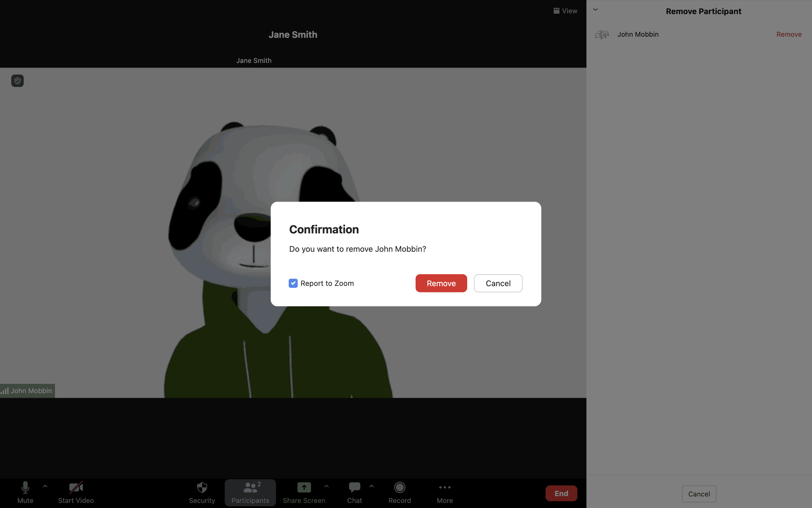This screenshot has width=812, height=508.
Task: Click the Record icon
Action: [400, 487]
